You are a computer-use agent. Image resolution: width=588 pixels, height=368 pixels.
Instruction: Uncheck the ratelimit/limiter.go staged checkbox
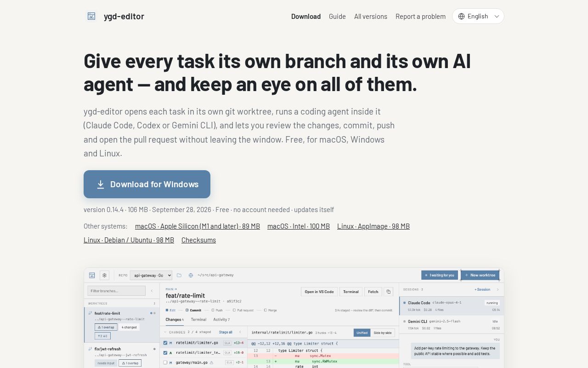click(x=165, y=343)
